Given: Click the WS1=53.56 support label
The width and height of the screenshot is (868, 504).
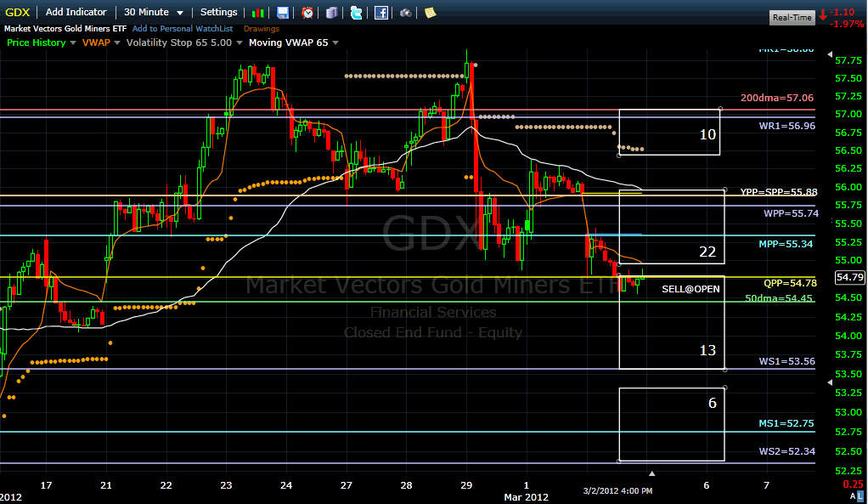Looking at the screenshot, I should pos(786,361).
